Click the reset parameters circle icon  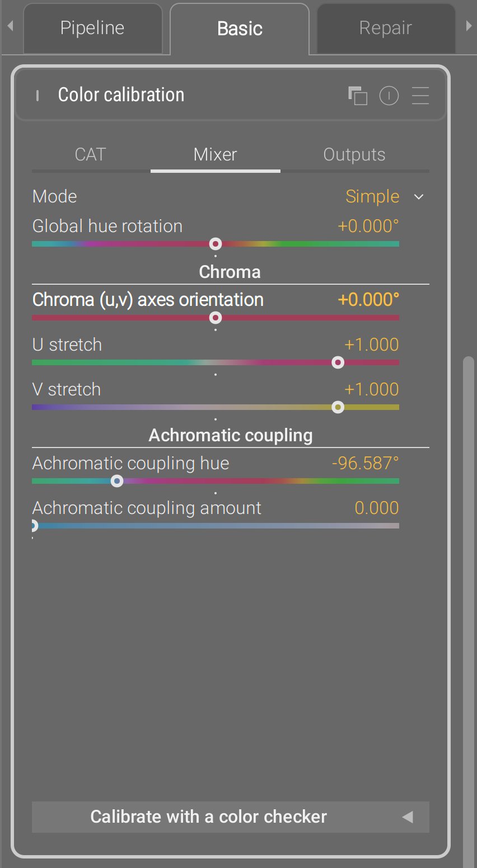pyautogui.click(x=389, y=96)
